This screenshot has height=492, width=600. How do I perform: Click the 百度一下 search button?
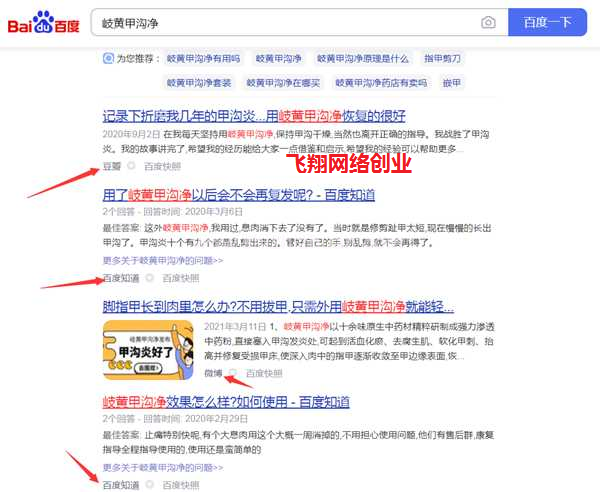[547, 22]
